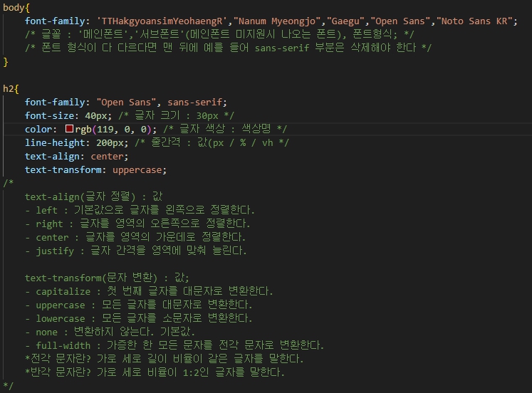Click the closing '*/' comment marker at bottom
532x393 pixels.
point(8,386)
